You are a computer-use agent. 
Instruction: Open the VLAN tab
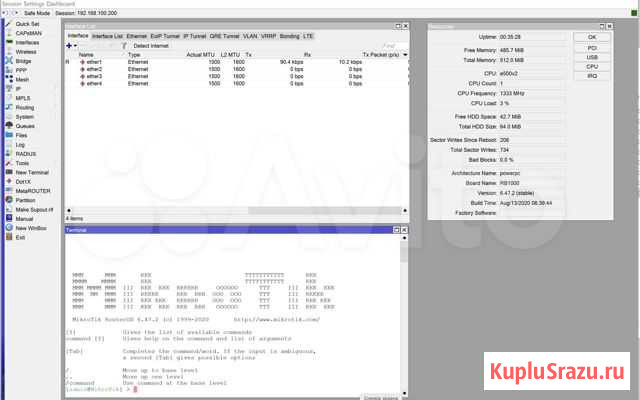[263, 35]
